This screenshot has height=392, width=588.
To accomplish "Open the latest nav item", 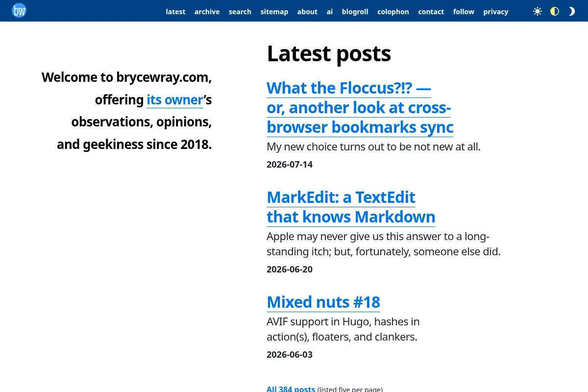I will point(175,12).
